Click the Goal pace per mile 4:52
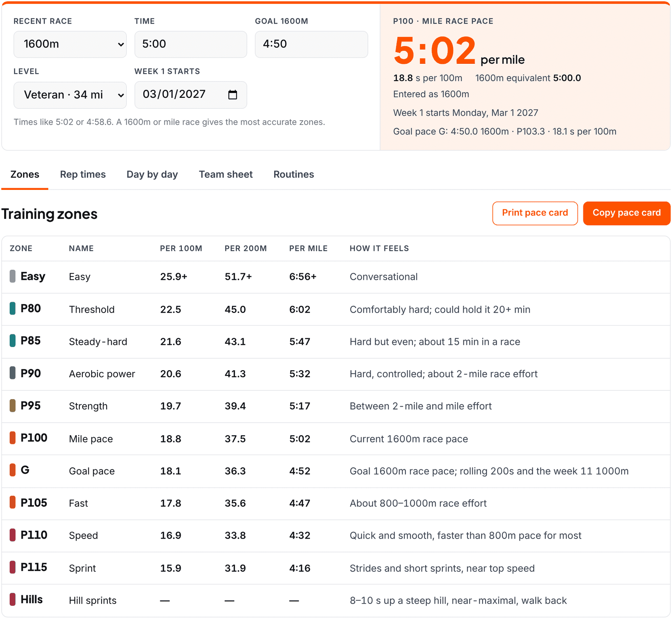Screen dimensions: 672x618 click(299, 471)
